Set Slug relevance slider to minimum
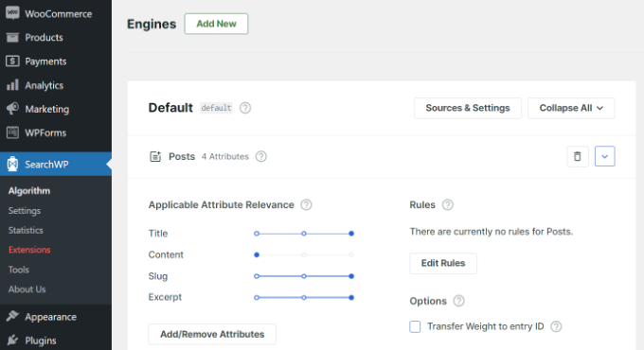 257,276
